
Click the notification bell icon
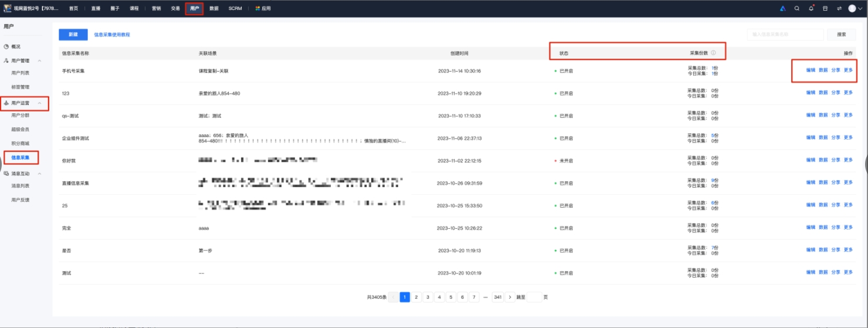811,9
